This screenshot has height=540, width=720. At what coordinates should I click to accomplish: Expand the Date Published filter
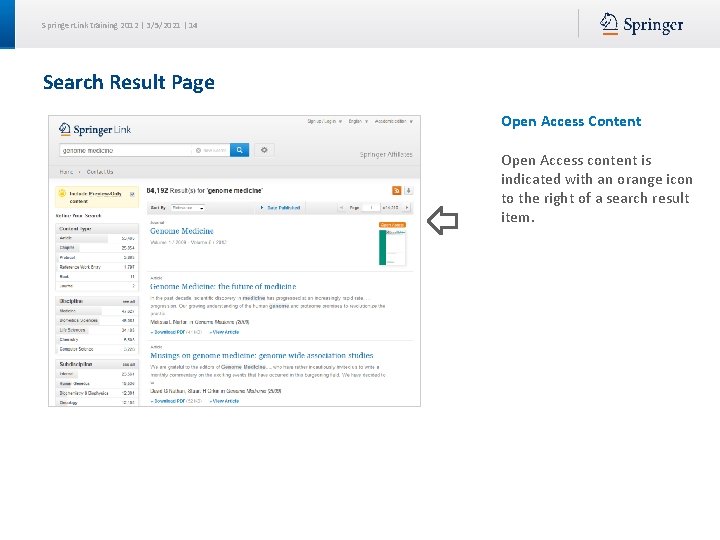(280, 208)
